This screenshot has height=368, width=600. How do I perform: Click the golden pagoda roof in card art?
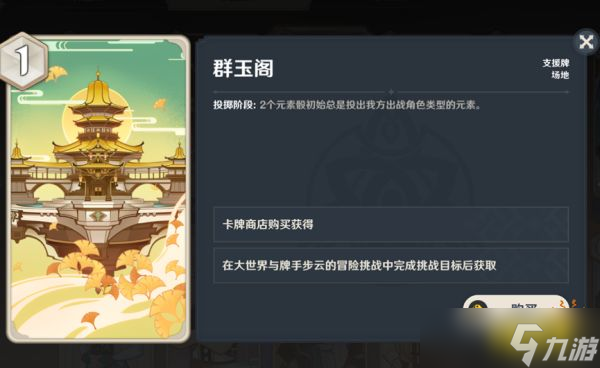[99, 90]
